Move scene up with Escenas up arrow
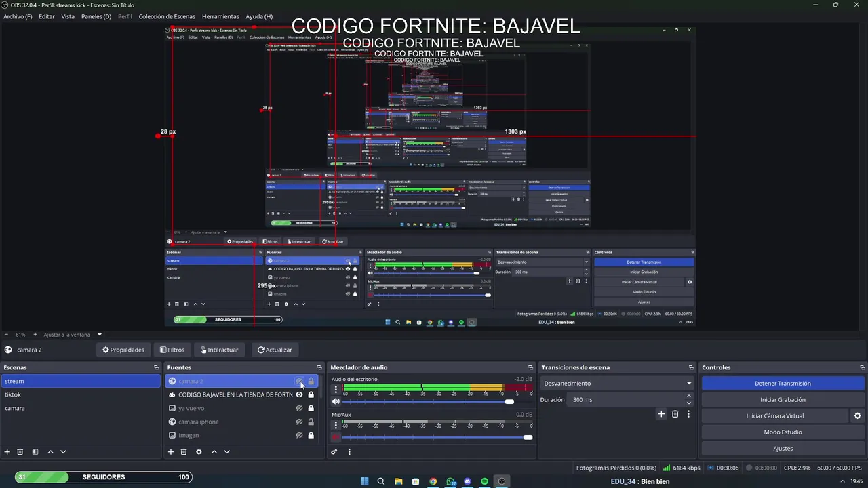The height and width of the screenshot is (488, 868). pos(50,452)
